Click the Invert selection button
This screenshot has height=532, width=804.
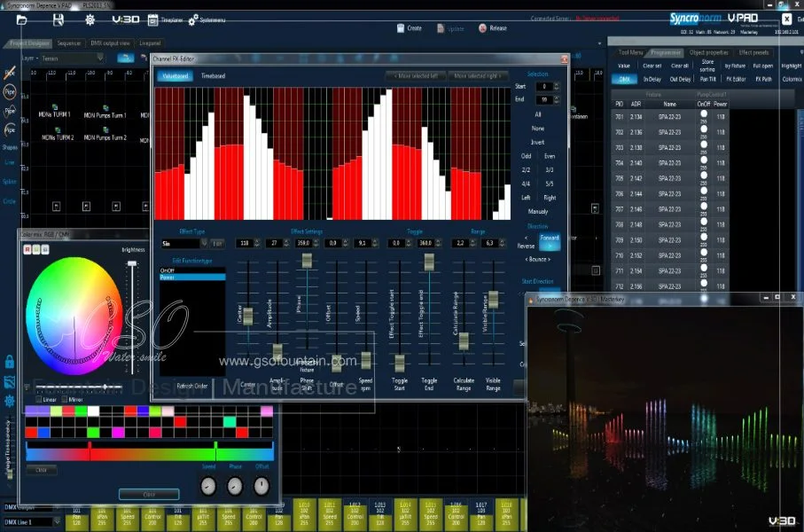(538, 142)
